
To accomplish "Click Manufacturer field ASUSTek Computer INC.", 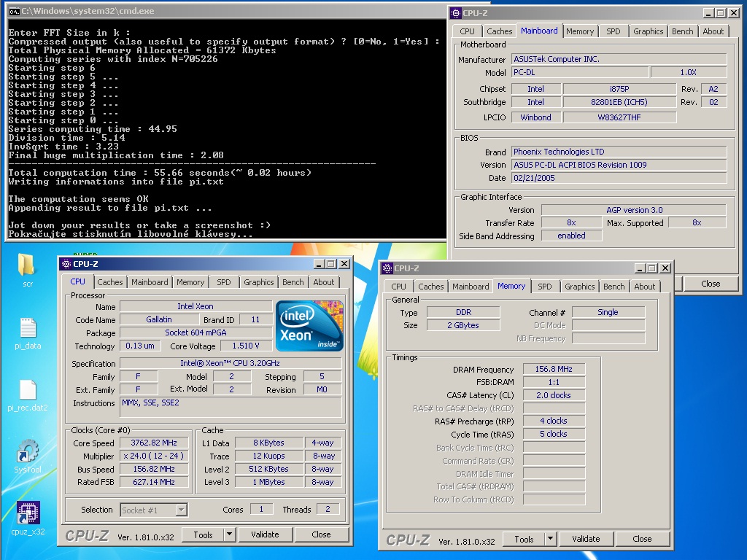I will pos(619,60).
